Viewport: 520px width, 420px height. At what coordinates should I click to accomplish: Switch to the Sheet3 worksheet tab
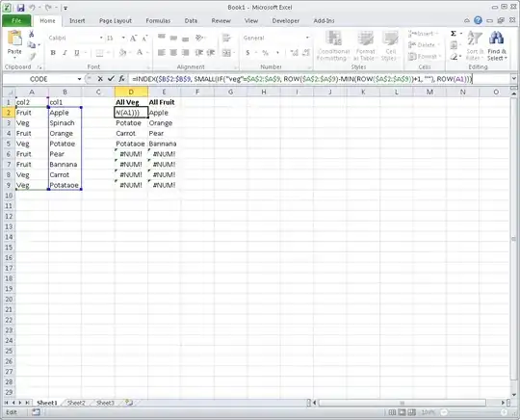click(105, 403)
